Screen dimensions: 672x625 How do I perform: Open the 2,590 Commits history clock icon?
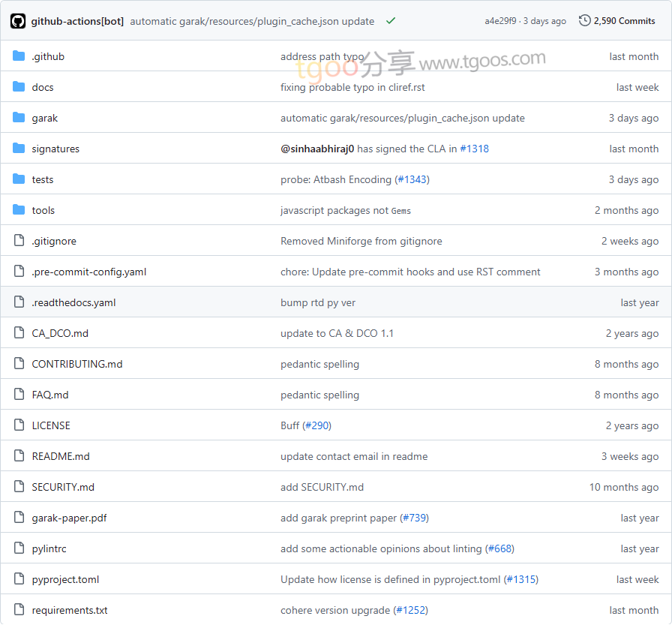click(x=584, y=20)
